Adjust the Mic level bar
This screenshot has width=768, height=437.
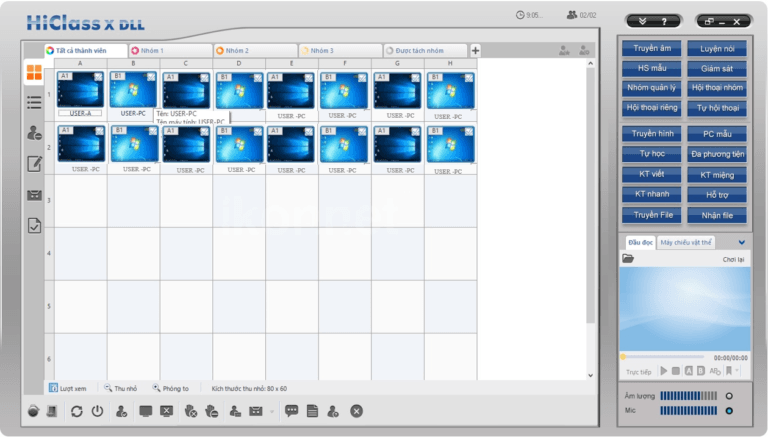tap(688, 411)
